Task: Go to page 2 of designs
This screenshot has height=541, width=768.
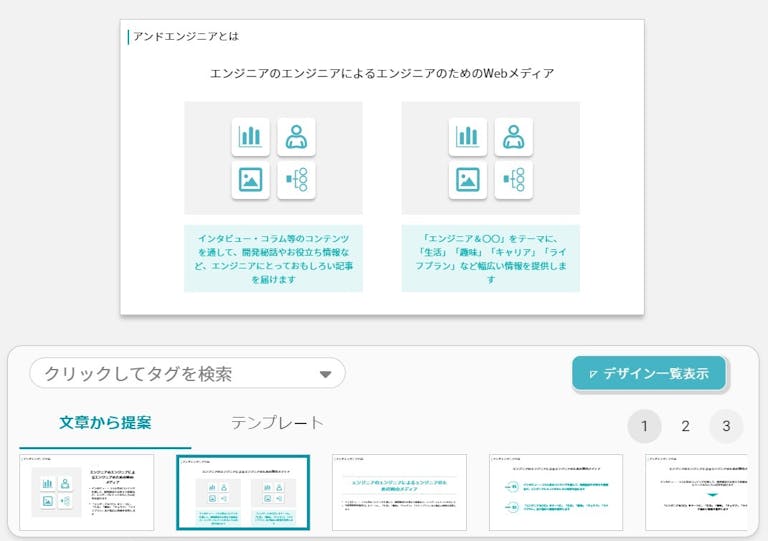Action: pos(685,426)
